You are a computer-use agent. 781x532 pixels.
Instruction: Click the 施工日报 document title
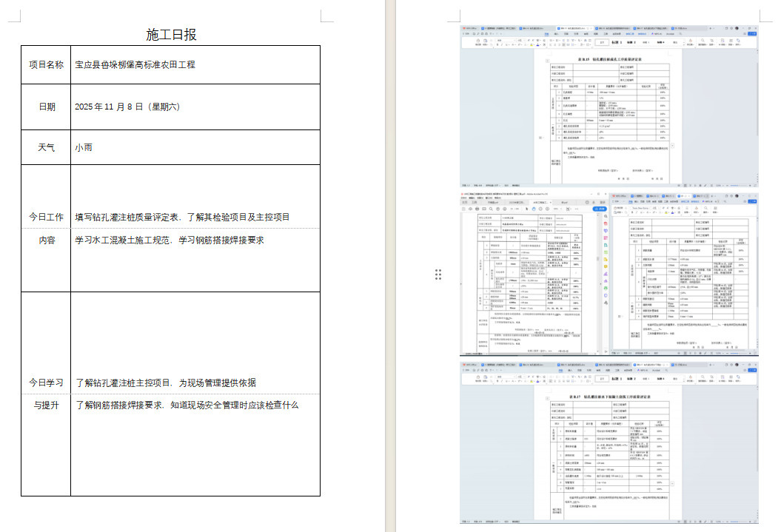(171, 35)
